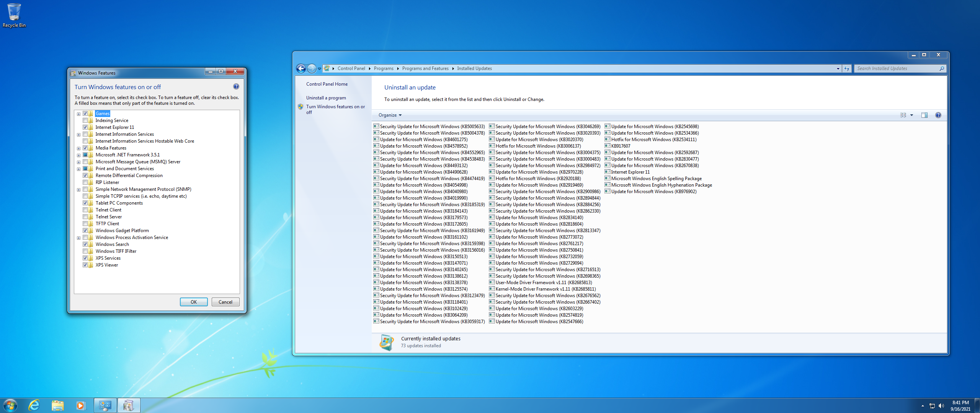Switch to Control Panel taskbar button
This screenshot has height=413, width=980.
click(x=105, y=405)
